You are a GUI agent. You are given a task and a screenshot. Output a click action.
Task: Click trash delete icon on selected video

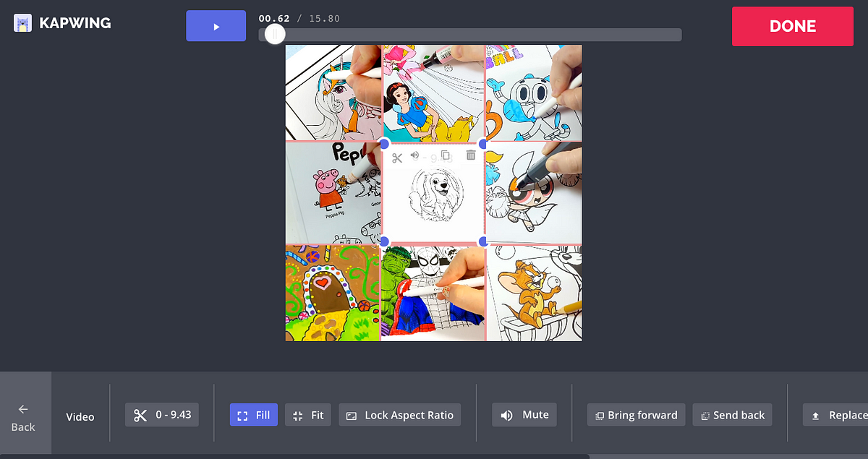(471, 155)
